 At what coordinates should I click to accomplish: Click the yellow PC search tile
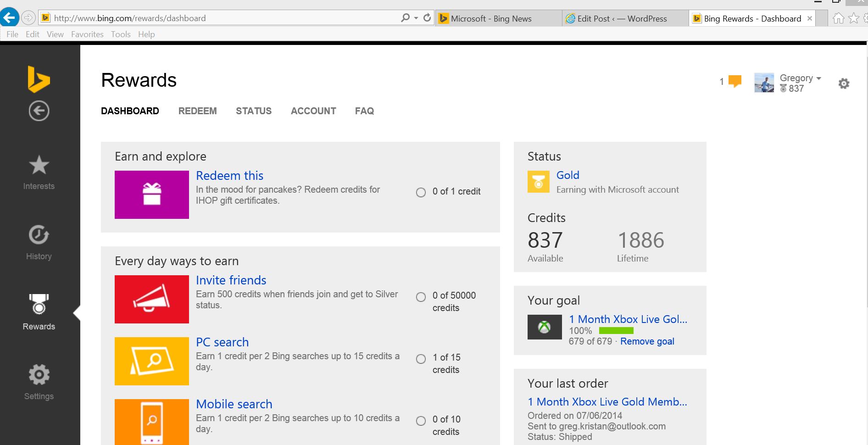point(152,361)
